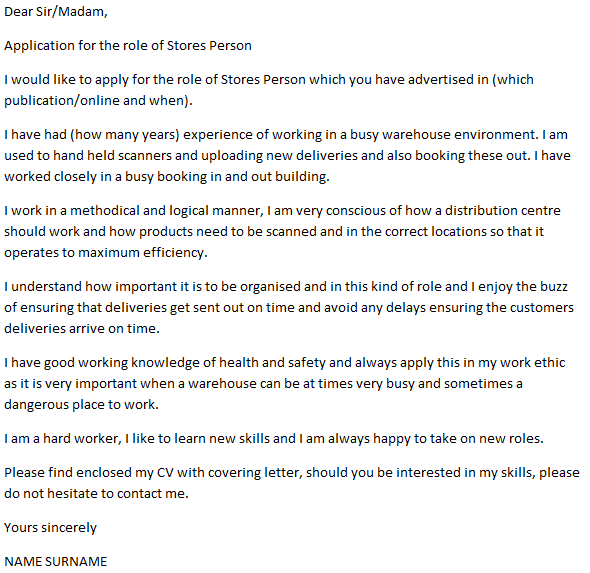Click the words 'busy booking in and out building'
The height and width of the screenshot is (573, 590).
[x=225, y=177]
